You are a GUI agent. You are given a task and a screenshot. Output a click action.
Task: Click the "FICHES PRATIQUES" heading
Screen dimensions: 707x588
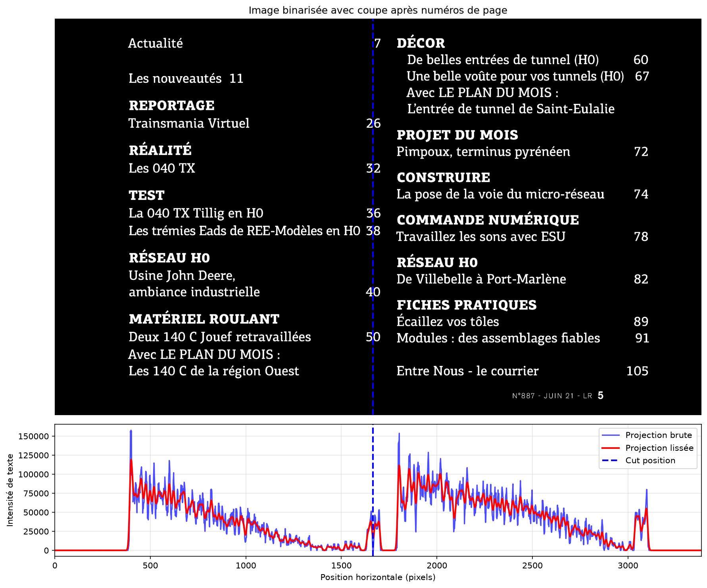point(467,305)
